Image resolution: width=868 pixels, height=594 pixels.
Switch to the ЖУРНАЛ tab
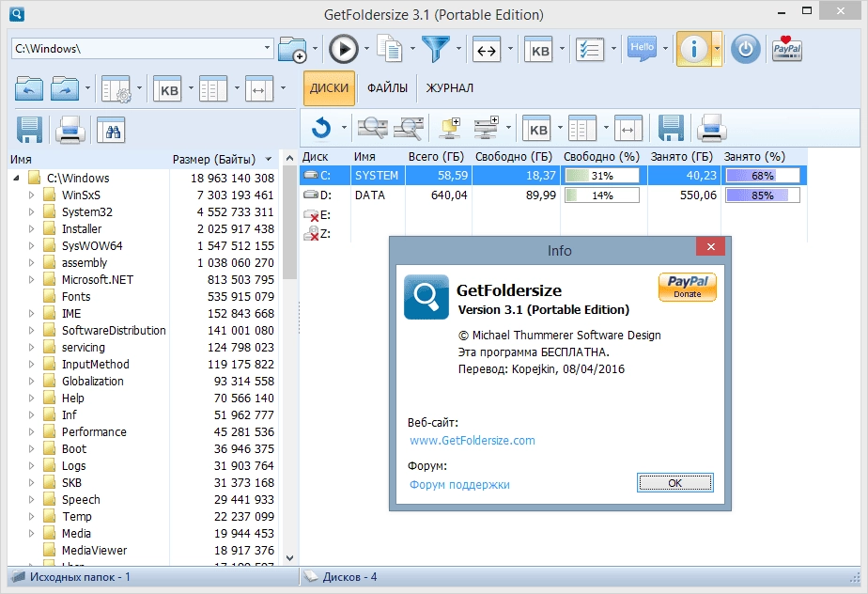449,88
